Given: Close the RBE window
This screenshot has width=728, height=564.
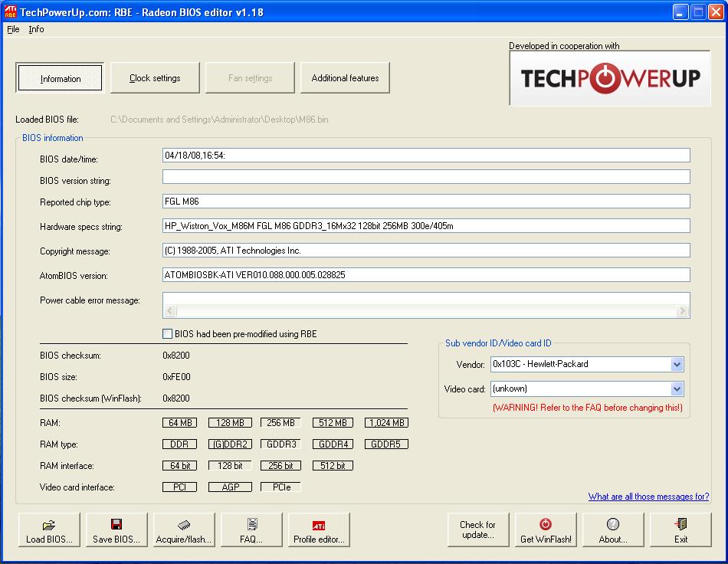Looking at the screenshot, I should click(716, 12).
